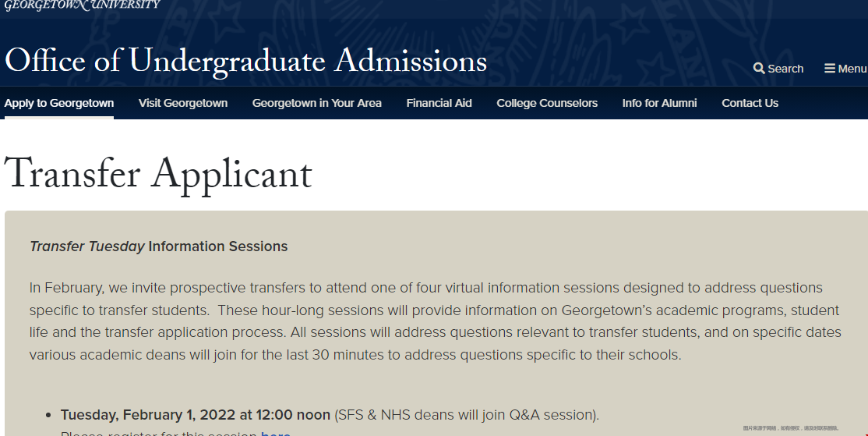Select Georgetown in Your Area
The height and width of the screenshot is (436, 868).
(317, 103)
